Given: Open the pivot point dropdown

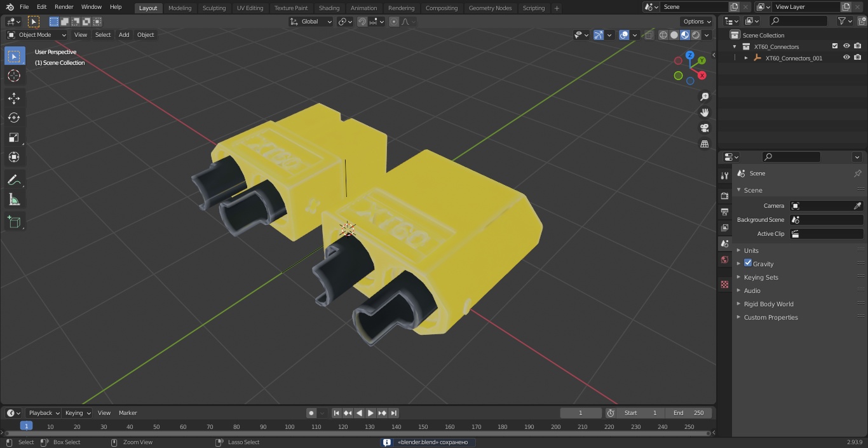Looking at the screenshot, I should 345,22.
